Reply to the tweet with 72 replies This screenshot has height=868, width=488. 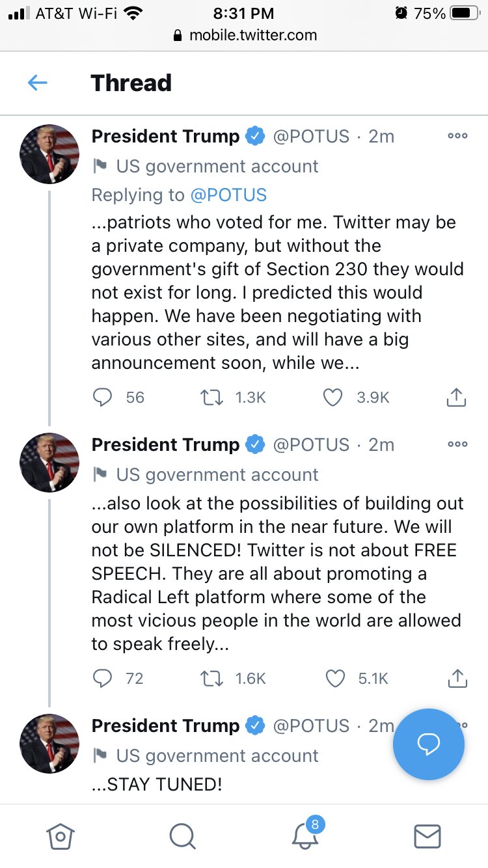point(103,679)
